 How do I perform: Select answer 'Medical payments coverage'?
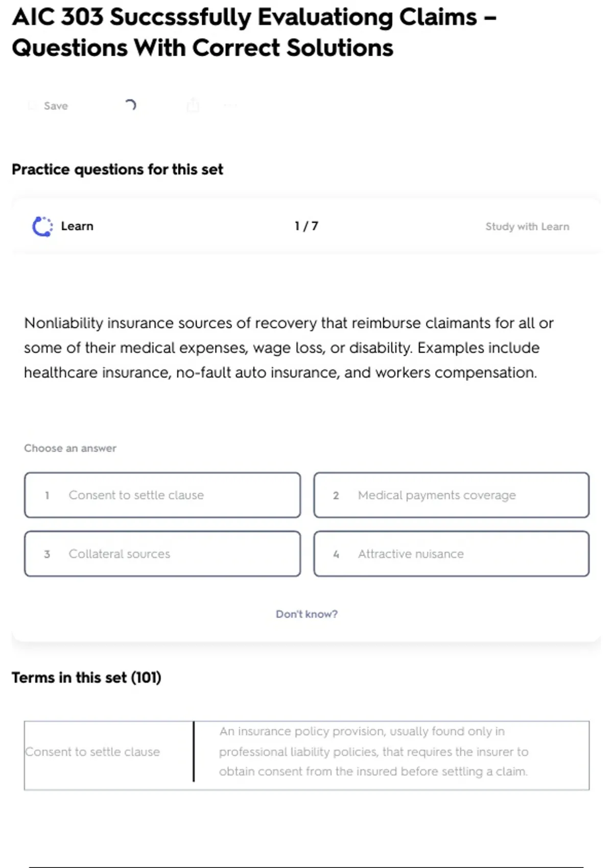tap(452, 495)
